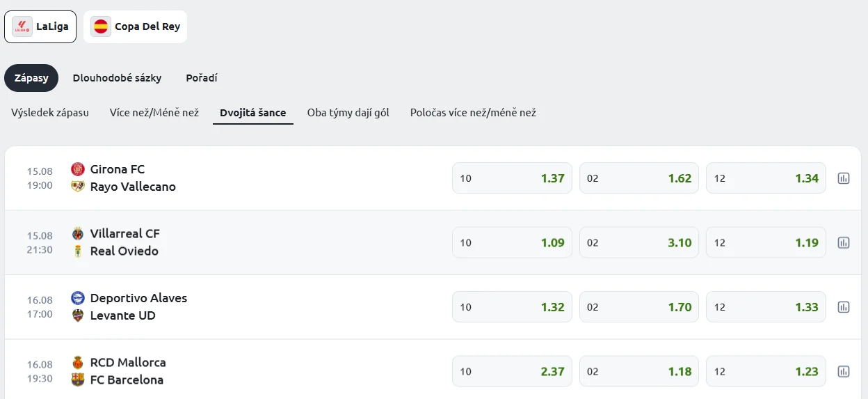The width and height of the screenshot is (868, 399).
Task: Click the FC Barcelona team crest
Action: [x=78, y=380]
